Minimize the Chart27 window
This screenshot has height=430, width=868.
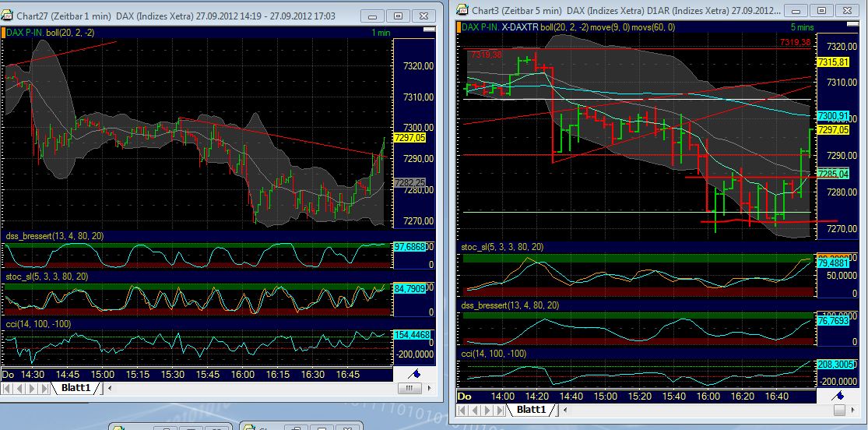(x=373, y=16)
